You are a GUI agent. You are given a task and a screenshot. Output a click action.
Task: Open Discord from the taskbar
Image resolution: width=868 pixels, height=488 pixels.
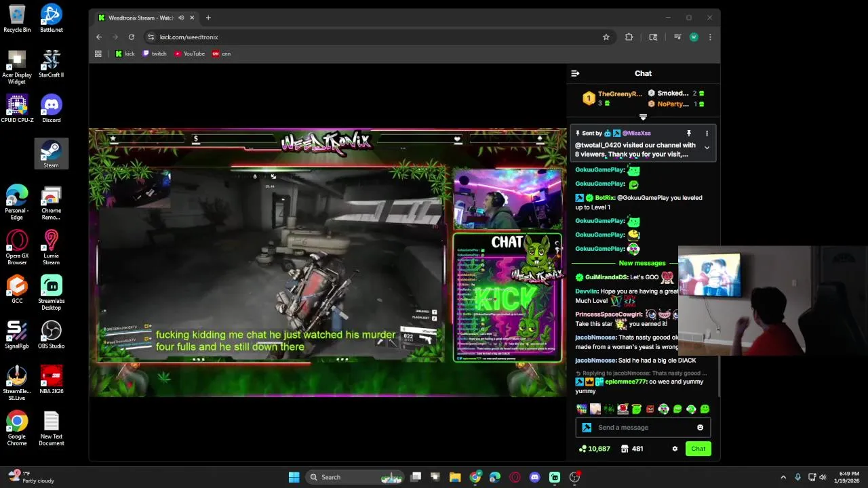535,477
